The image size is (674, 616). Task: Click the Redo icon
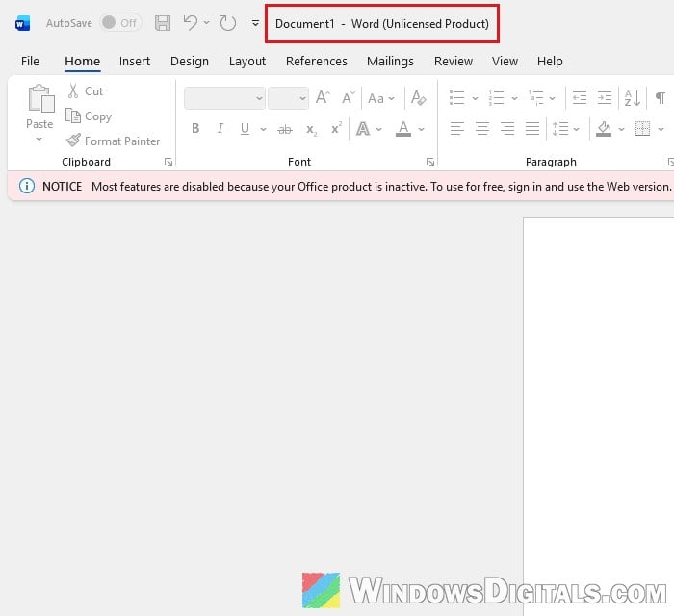(228, 23)
